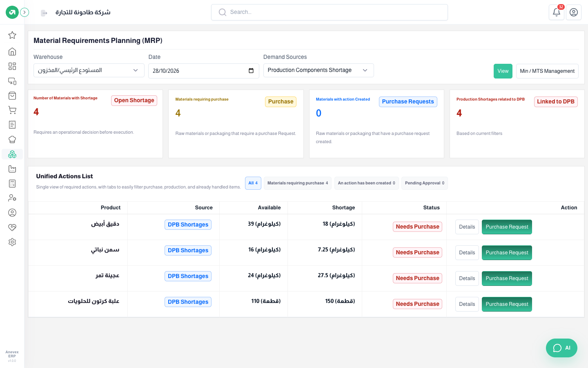588x368 pixels.
Task: Open the factory icon in the sidebar
Action: (12, 169)
